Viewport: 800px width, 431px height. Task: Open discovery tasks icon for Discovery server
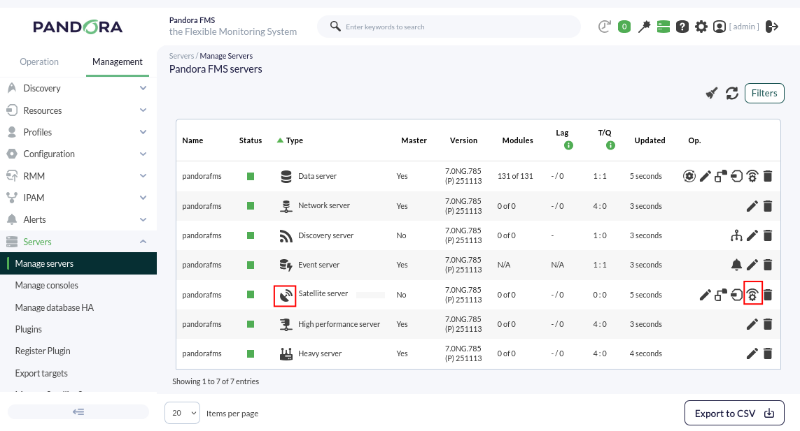[x=736, y=235]
